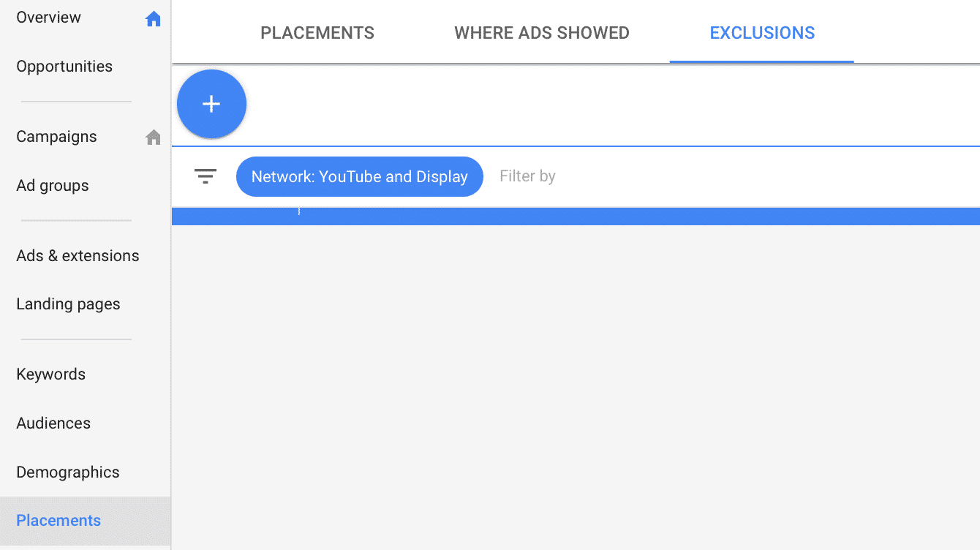Open Demographics in the sidebar

68,472
